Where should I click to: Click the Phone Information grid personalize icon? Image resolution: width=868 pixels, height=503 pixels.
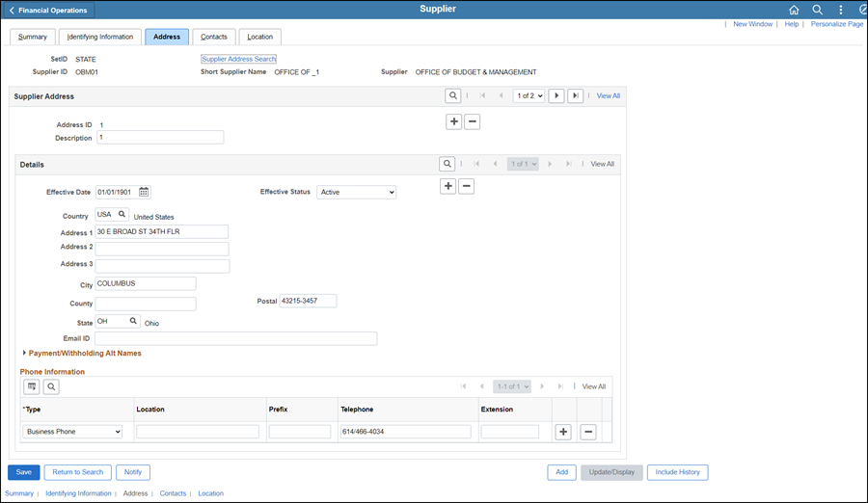(32, 386)
